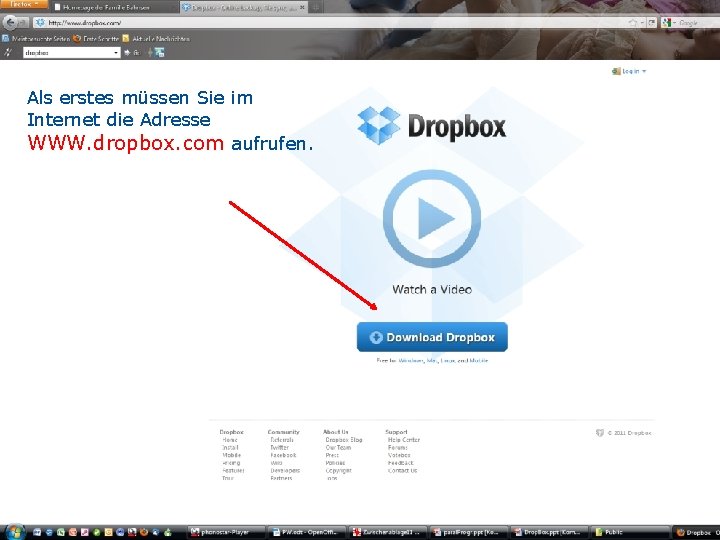Click the shield icon beside the copyright notice
Image resolution: width=720 pixels, height=540 pixels.
click(x=600, y=433)
